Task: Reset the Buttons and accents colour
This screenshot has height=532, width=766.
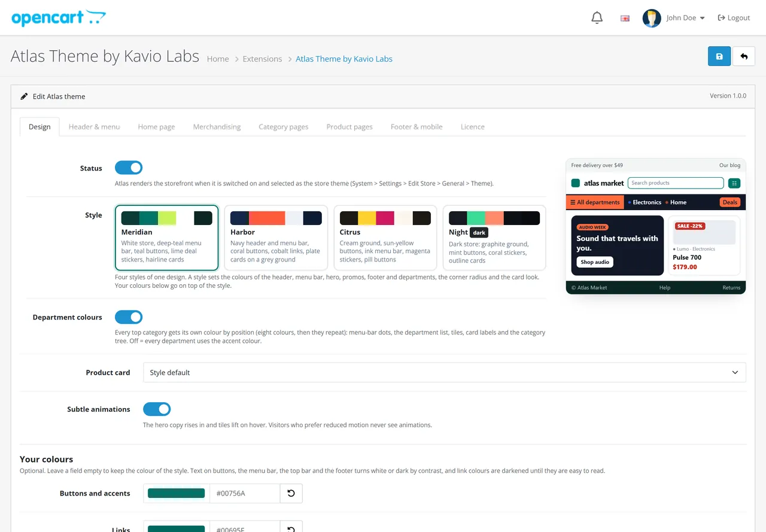Action: tap(291, 493)
